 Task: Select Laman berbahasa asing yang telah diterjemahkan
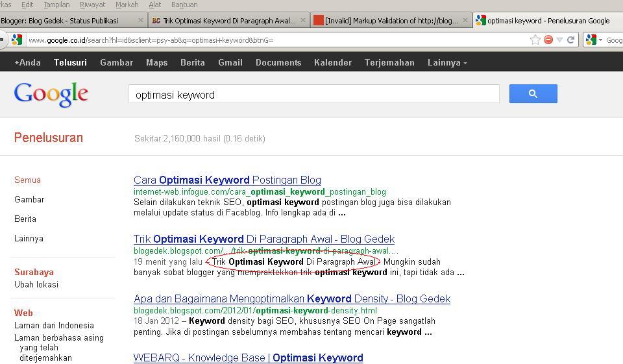click(59, 348)
